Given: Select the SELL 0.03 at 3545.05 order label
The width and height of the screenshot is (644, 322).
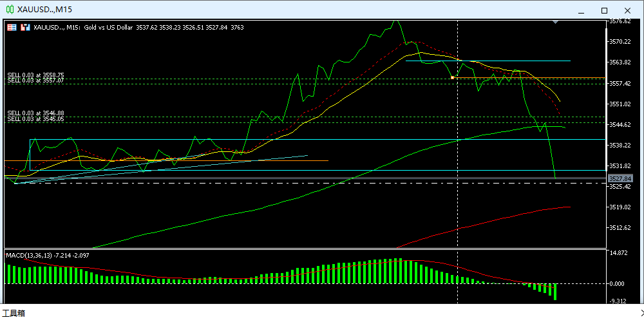Looking at the screenshot, I should coord(35,118).
